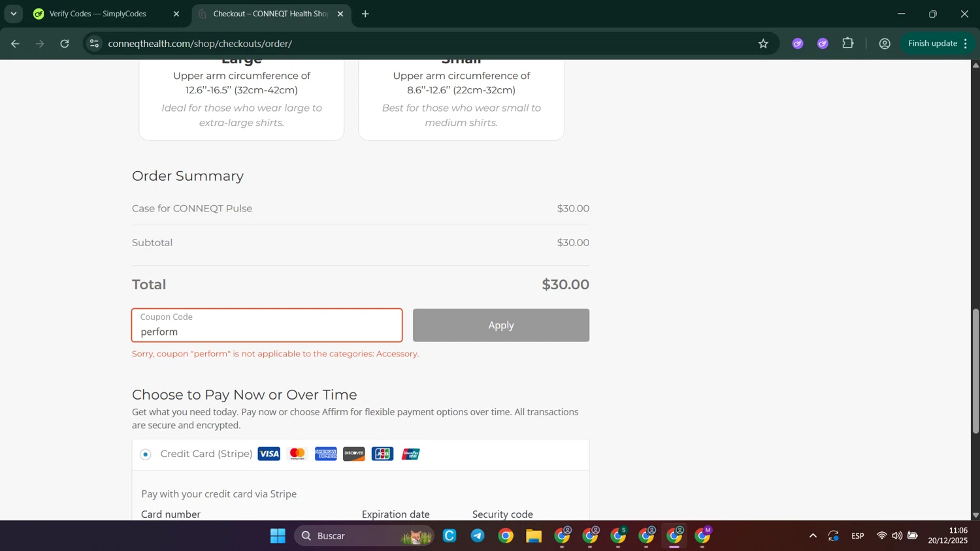This screenshot has height=551, width=980.
Task: Open Telegram from the taskbar
Action: (x=478, y=536)
